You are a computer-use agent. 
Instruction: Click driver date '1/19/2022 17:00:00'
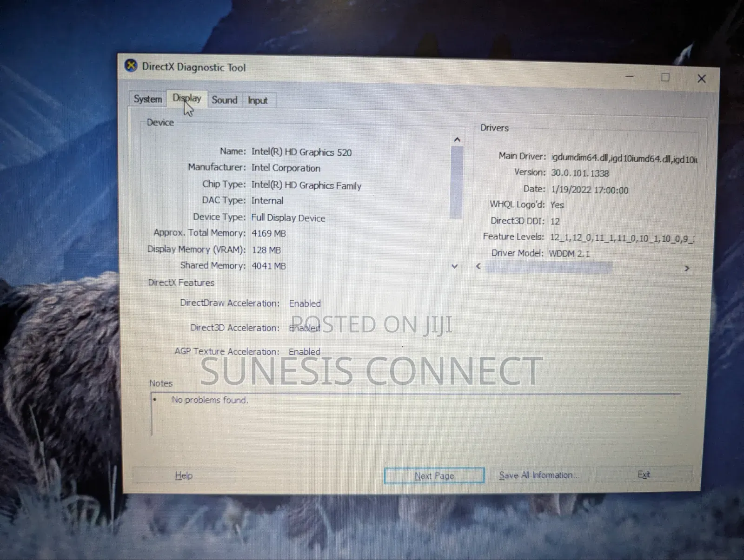[590, 190]
